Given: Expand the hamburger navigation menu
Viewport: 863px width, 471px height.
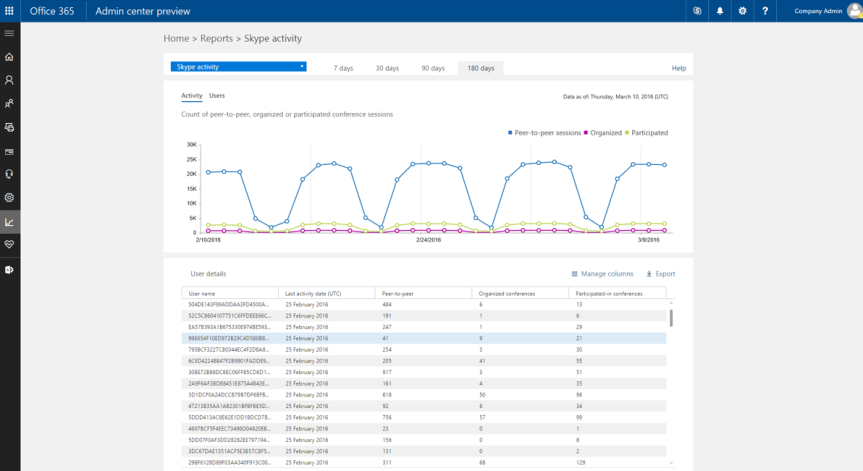Looking at the screenshot, I should pos(10,34).
